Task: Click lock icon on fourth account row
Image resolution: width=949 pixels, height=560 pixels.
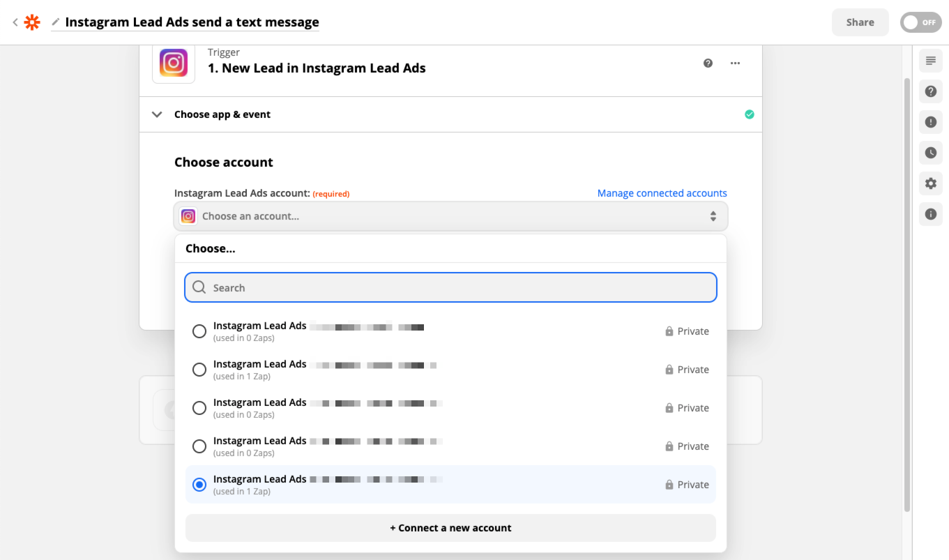Action: click(669, 446)
